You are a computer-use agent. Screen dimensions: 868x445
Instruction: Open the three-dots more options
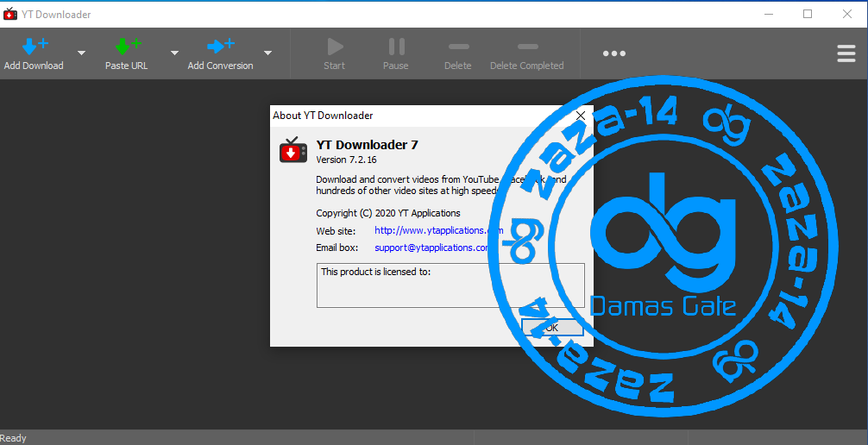[614, 53]
